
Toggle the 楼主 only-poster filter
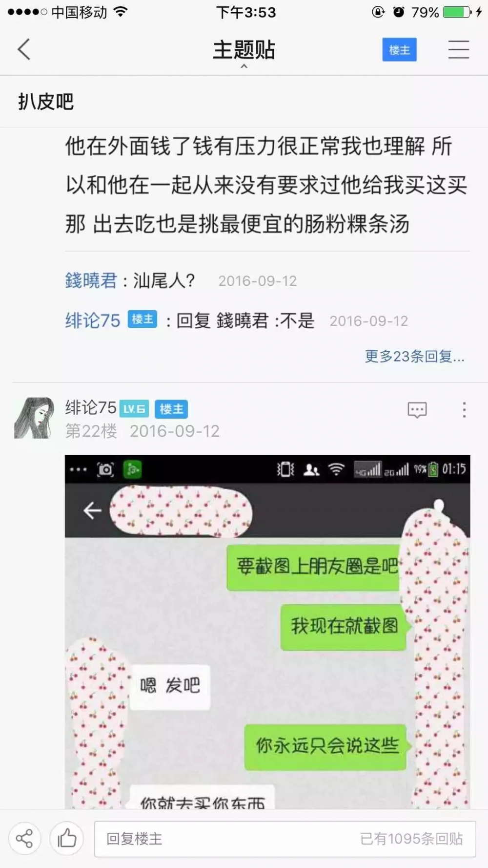(x=399, y=50)
